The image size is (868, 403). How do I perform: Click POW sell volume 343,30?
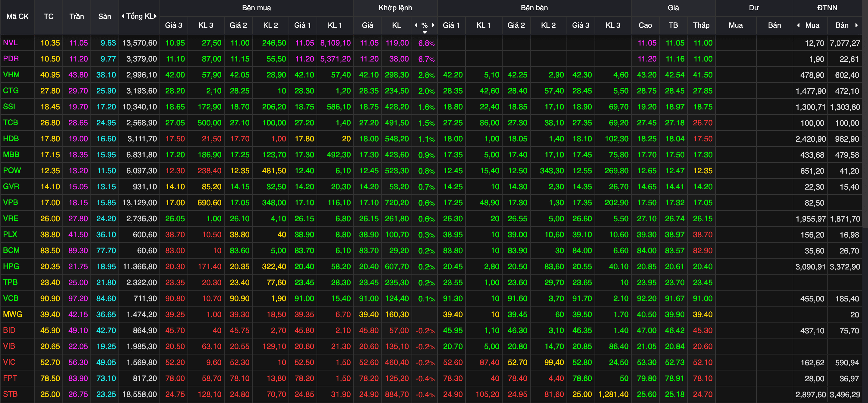tap(552, 171)
